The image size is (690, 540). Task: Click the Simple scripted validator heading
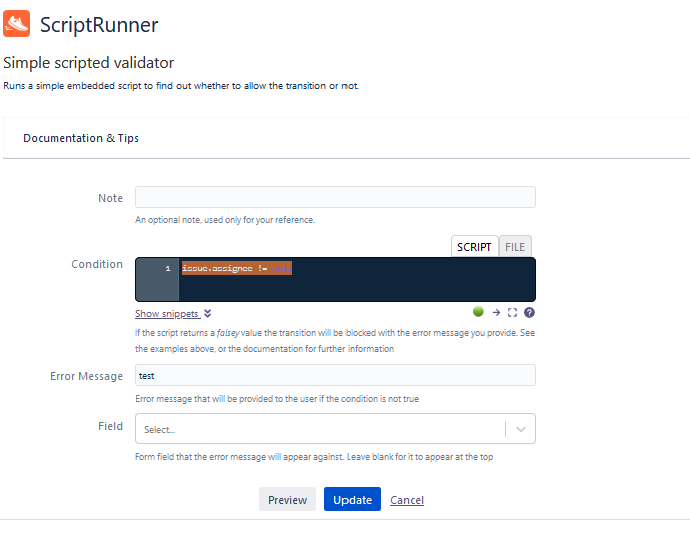click(88, 62)
